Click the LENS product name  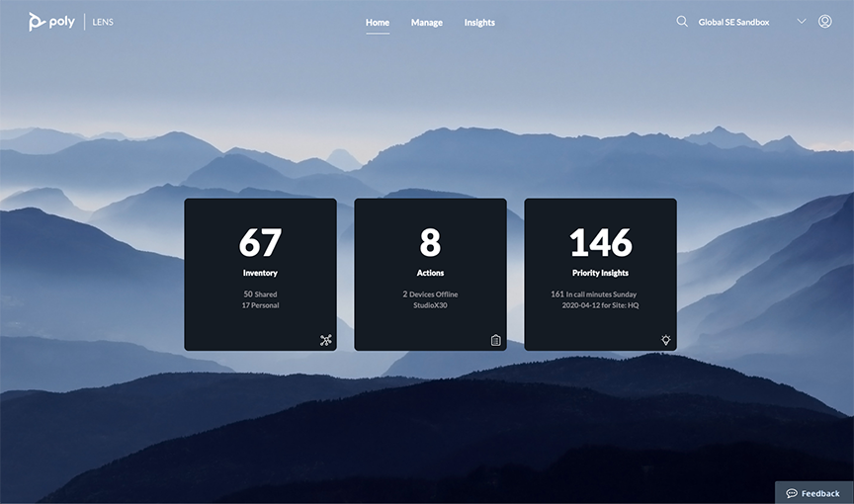(103, 23)
